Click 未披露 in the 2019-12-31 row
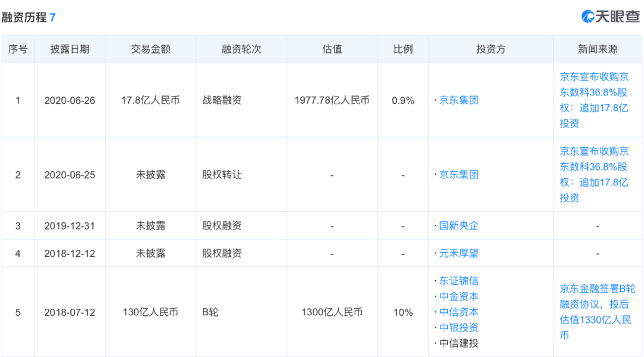644x357 pixels. pyautogui.click(x=151, y=226)
